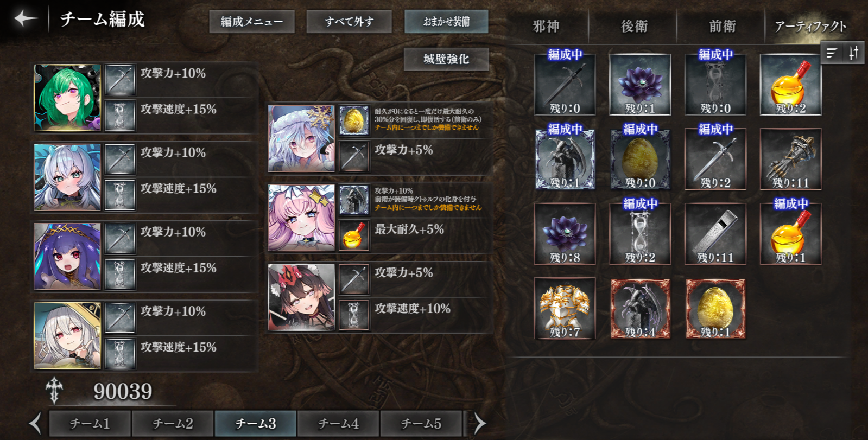Switch to チーム4 tab

click(338, 423)
